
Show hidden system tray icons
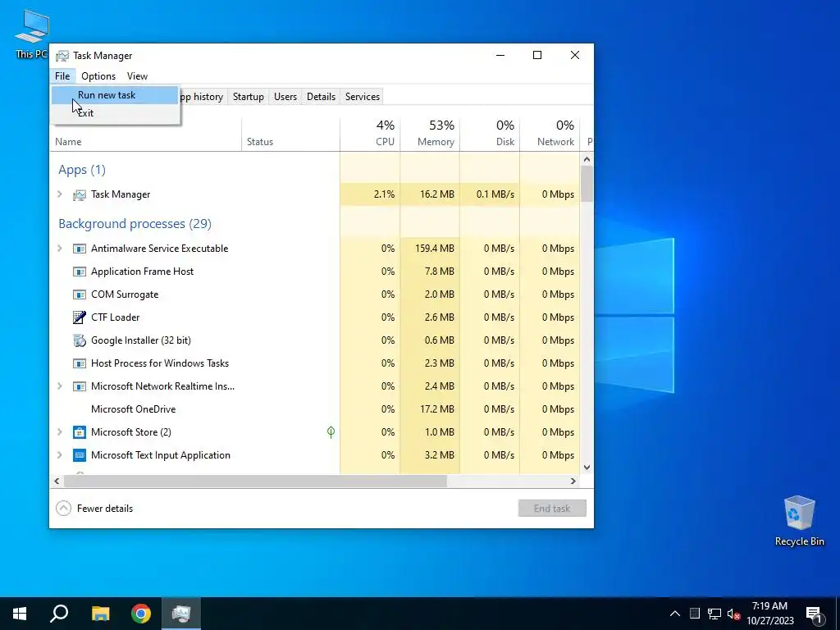coord(675,614)
